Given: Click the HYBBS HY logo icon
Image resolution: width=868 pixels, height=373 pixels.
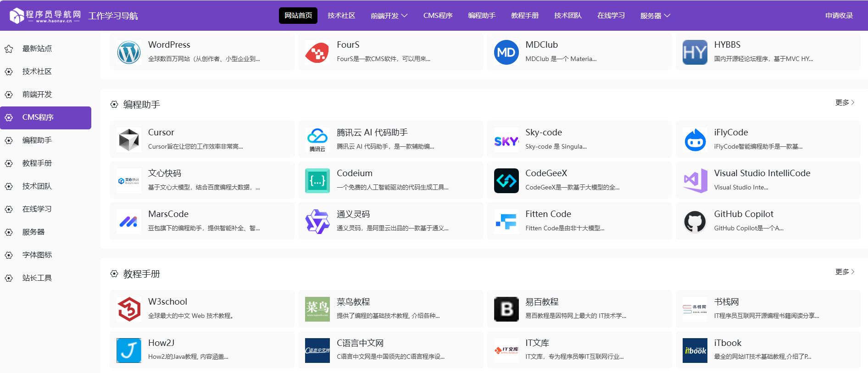Looking at the screenshot, I should pos(695,52).
